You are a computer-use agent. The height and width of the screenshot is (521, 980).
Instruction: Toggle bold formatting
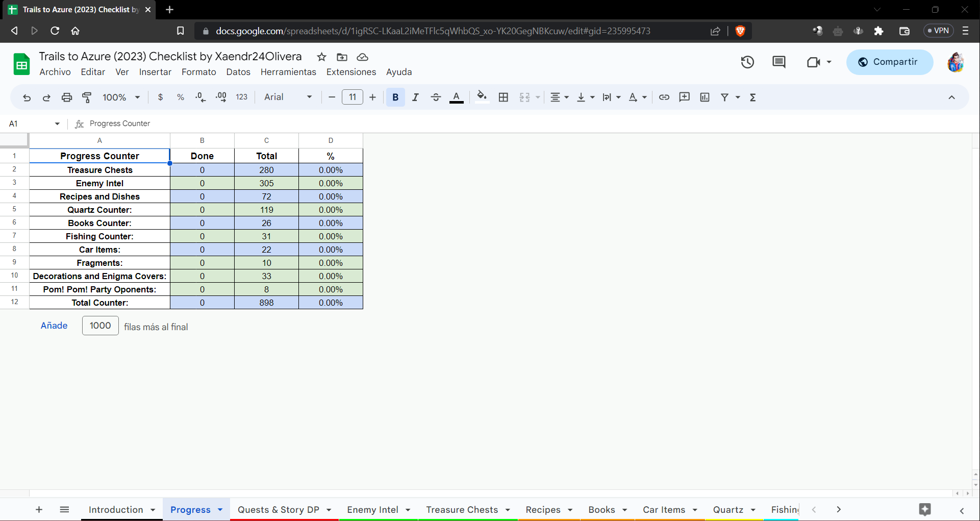[x=395, y=97]
